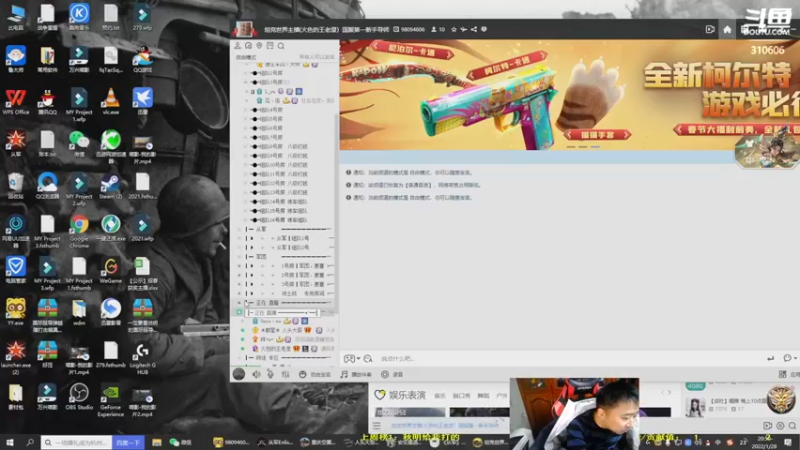The height and width of the screenshot is (450, 800).
Task: Click the record button in the YY bottom bar
Action: [392, 374]
